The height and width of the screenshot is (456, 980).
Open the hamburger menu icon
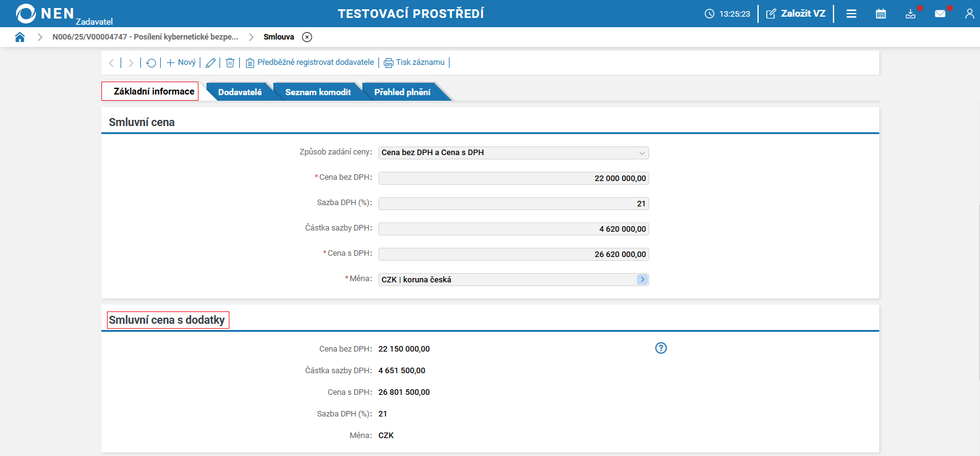(x=851, y=14)
